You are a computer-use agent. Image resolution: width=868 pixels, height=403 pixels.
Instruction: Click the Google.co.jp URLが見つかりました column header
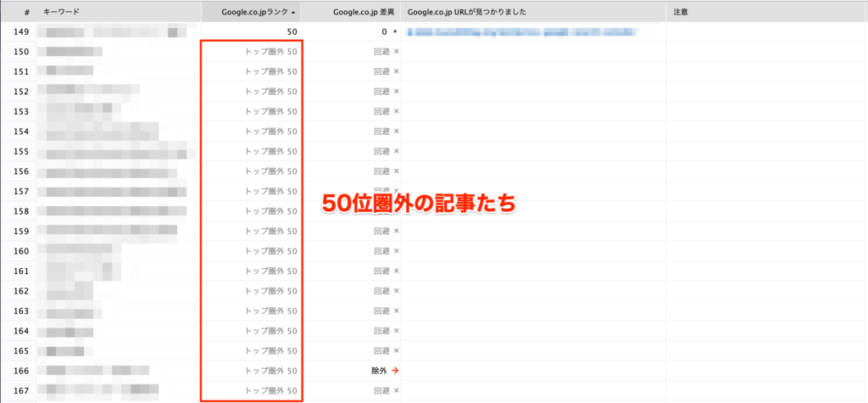coord(533,12)
